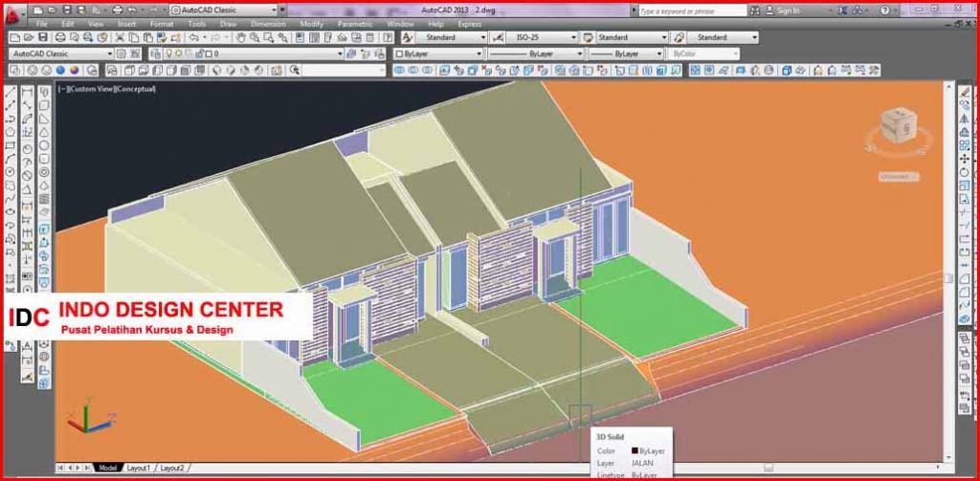The height and width of the screenshot is (481, 980).
Task: Click the horizontal scrollbar thumb at bottom
Action: [x=768, y=468]
